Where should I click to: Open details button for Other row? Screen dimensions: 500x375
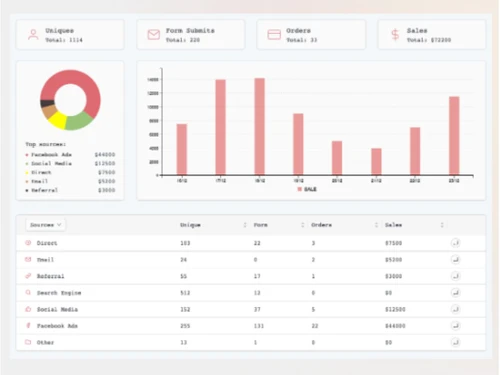(x=455, y=342)
